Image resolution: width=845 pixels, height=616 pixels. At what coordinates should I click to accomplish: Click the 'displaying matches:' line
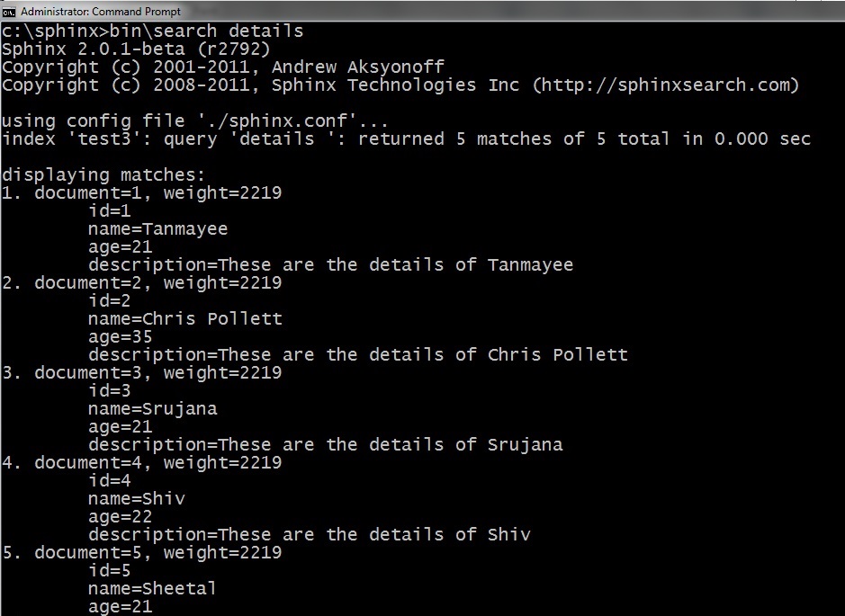[103, 175]
